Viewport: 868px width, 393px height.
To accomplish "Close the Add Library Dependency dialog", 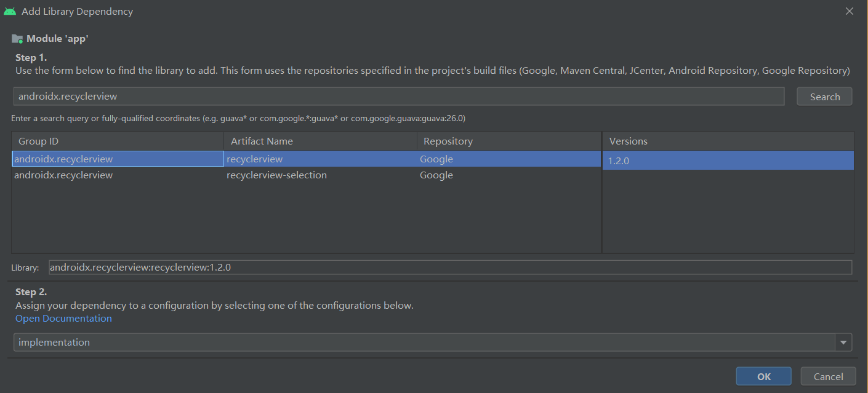I will click(850, 11).
